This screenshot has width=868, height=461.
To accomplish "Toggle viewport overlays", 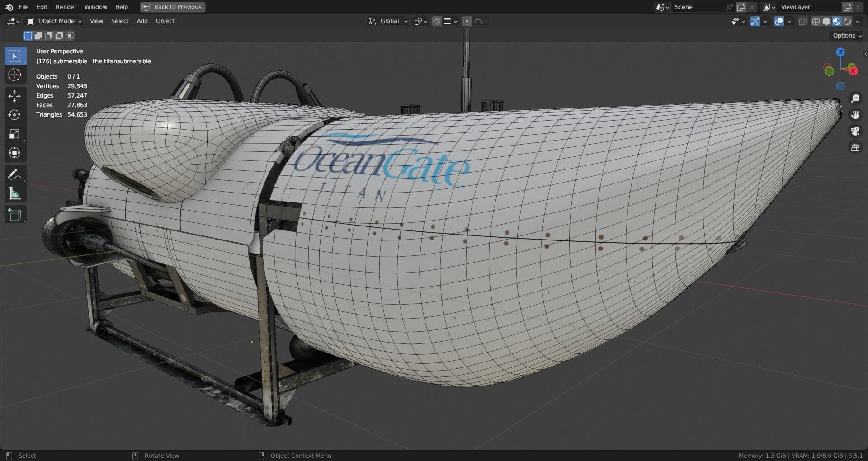I will point(779,21).
